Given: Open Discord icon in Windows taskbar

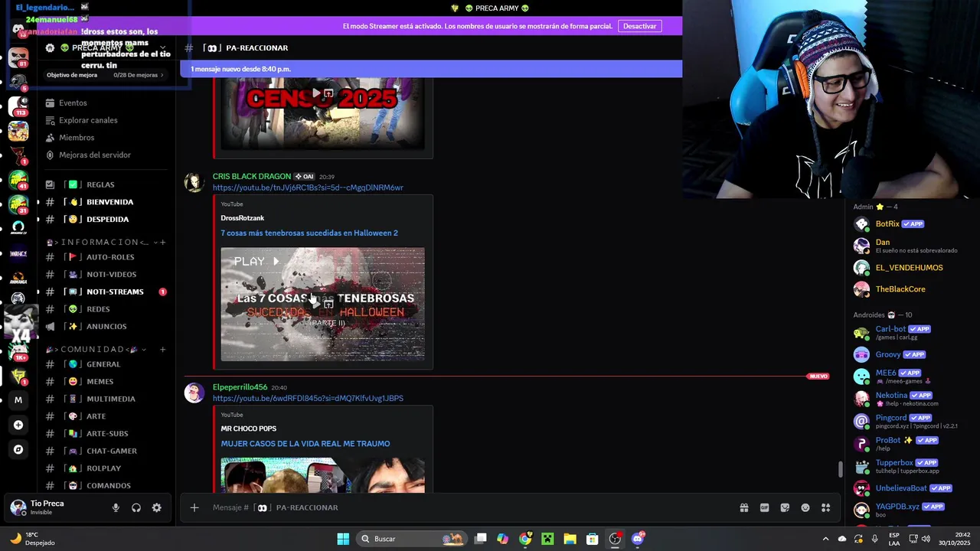Looking at the screenshot, I should pyautogui.click(x=638, y=539).
